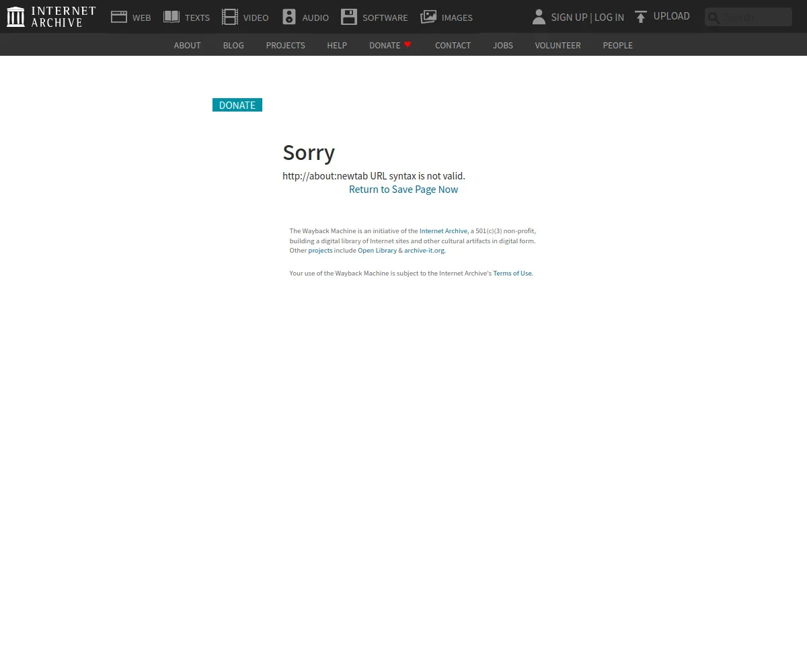The width and height of the screenshot is (807, 672).
Task: Click the red heart next to Donate
Action: click(408, 44)
